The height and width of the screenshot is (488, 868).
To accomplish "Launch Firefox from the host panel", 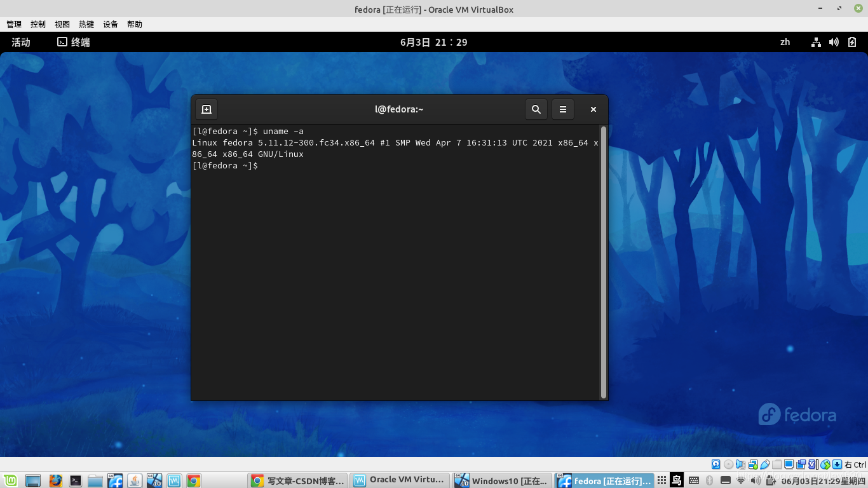I will 56,480.
